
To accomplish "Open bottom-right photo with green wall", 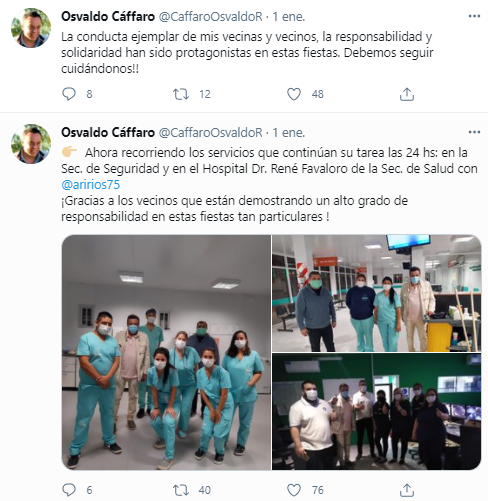I will pos(377,412).
